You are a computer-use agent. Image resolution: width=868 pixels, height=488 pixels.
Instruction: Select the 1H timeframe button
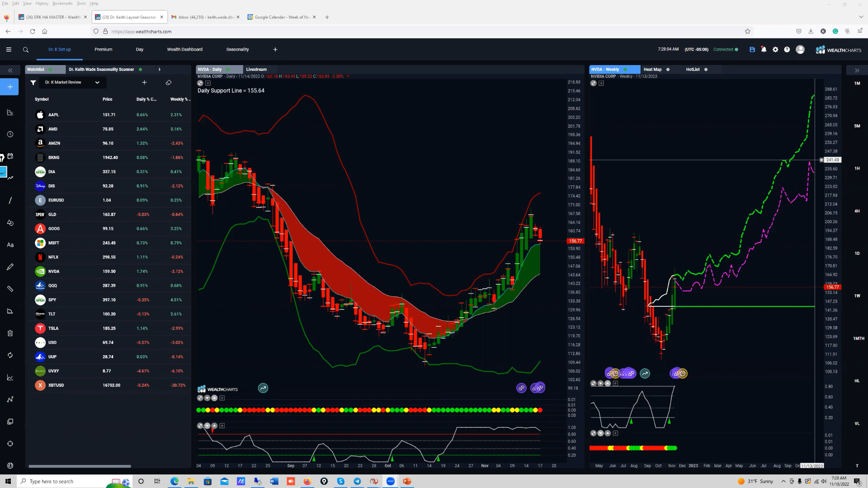857,169
